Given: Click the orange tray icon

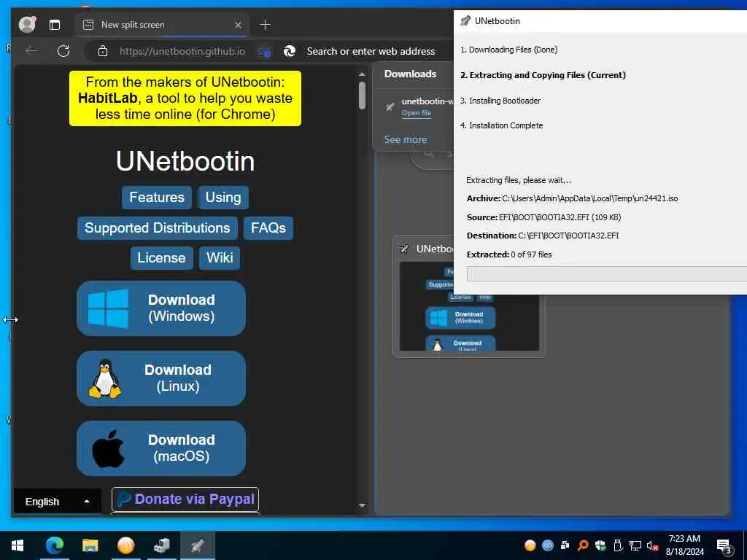Looking at the screenshot, I should point(530,545).
